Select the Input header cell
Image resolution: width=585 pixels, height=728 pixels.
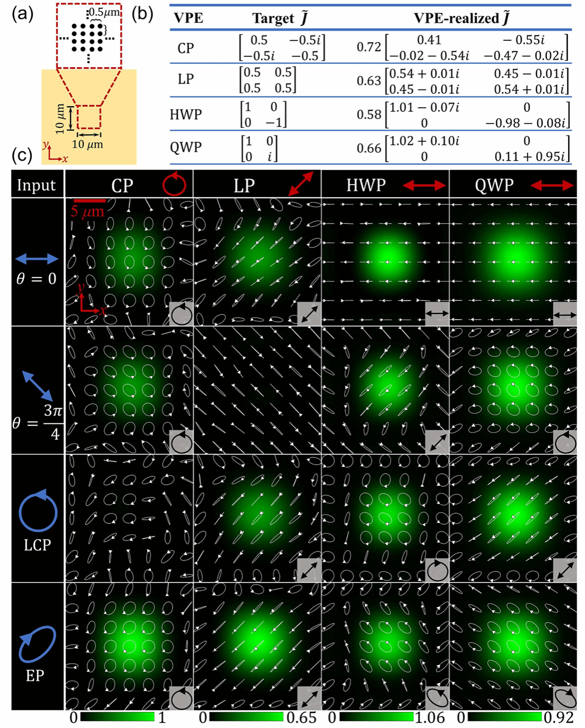click(37, 185)
